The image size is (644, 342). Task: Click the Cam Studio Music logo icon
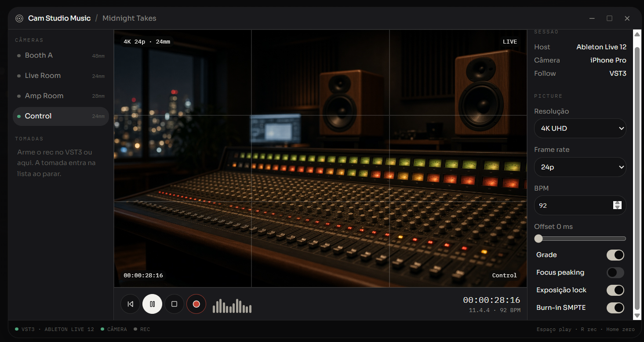(x=19, y=18)
